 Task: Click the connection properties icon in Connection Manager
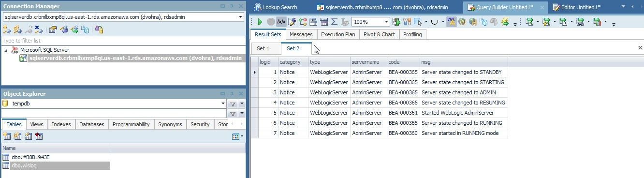tap(53, 30)
